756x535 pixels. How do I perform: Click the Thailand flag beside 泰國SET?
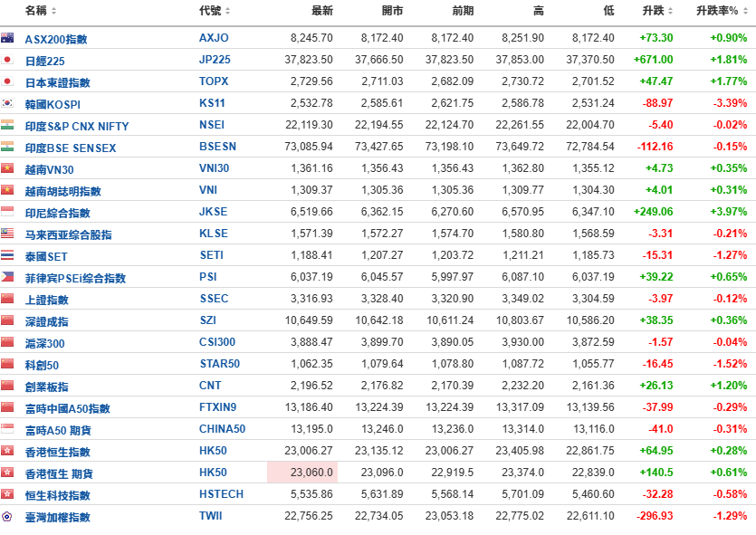click(x=6, y=255)
